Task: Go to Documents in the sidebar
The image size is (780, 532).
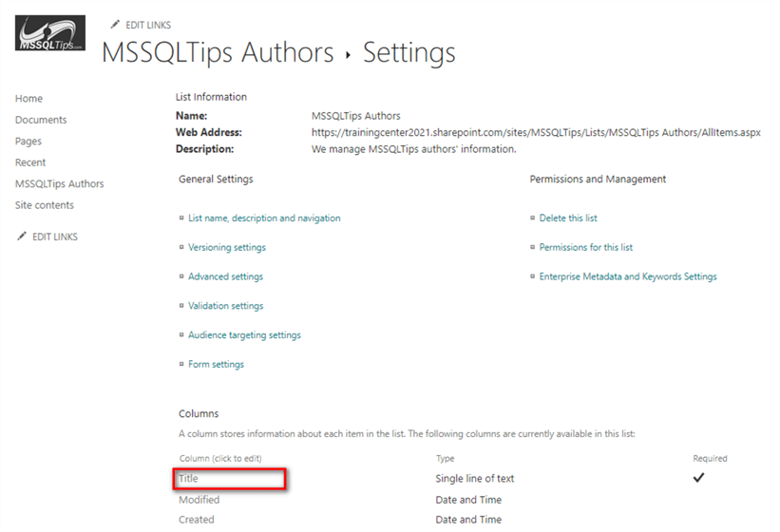Action: click(41, 120)
